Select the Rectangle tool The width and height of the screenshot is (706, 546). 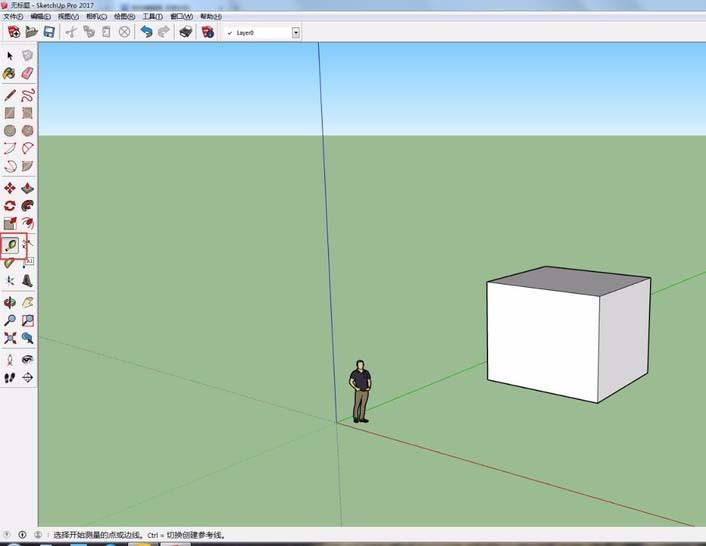[x=10, y=113]
